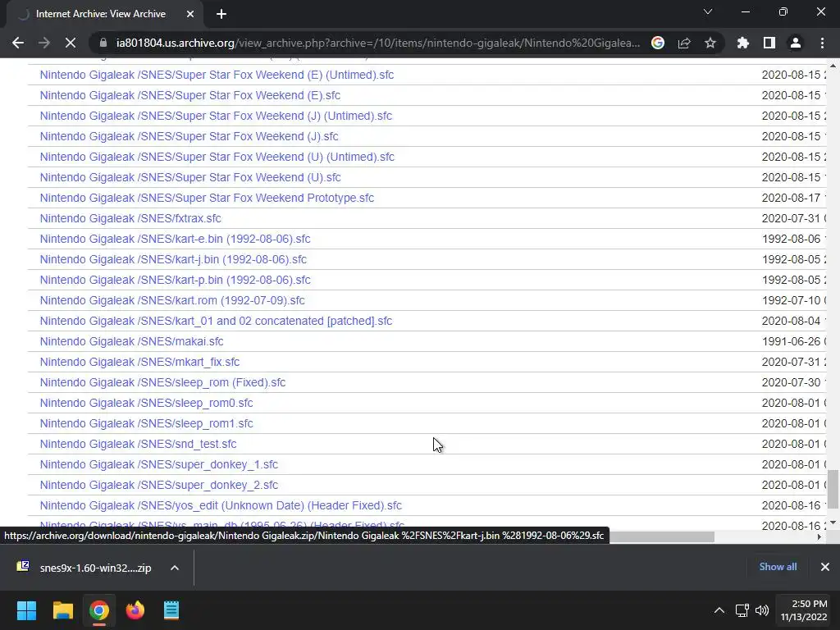Open kart-j.bin (1992-08-06).sfc link

pyautogui.click(x=173, y=259)
